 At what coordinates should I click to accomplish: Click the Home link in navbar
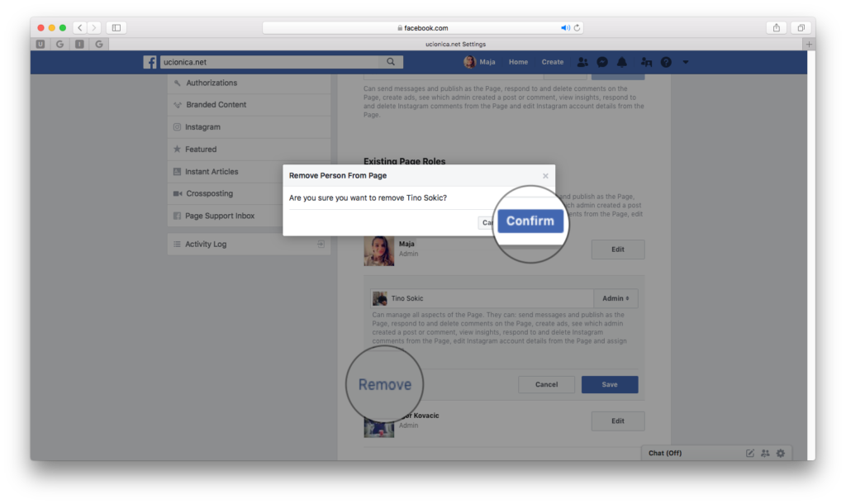point(518,62)
